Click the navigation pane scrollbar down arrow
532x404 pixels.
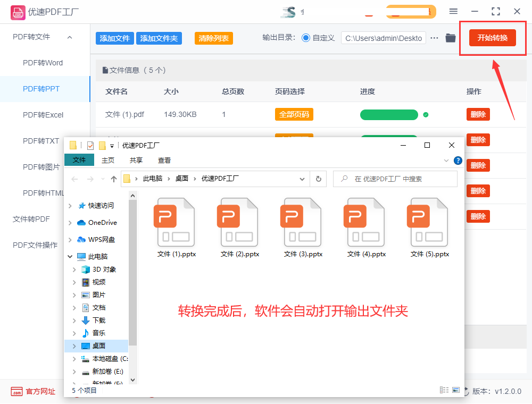pos(132,380)
